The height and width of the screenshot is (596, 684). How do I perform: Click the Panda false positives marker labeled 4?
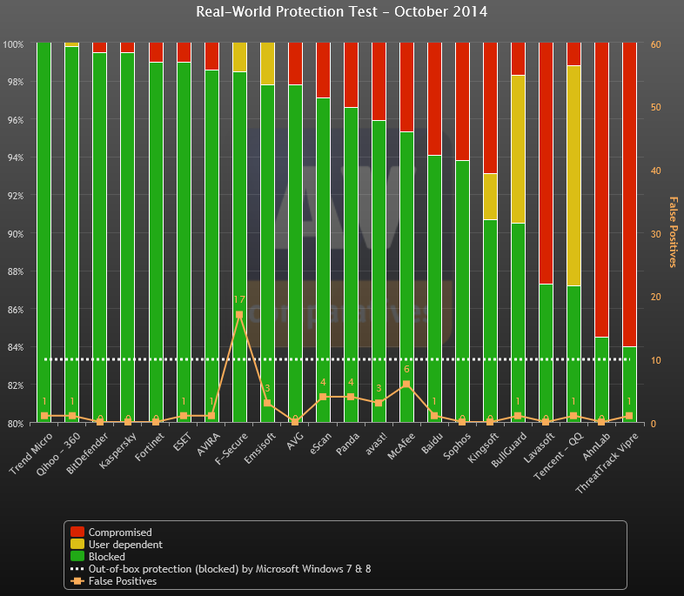click(351, 397)
